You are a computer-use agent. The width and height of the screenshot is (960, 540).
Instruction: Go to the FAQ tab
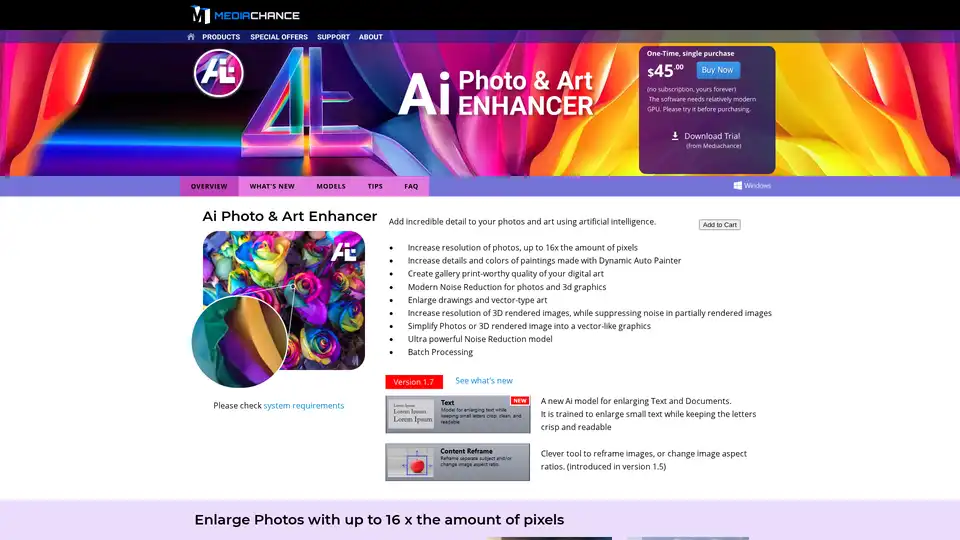[x=411, y=186]
